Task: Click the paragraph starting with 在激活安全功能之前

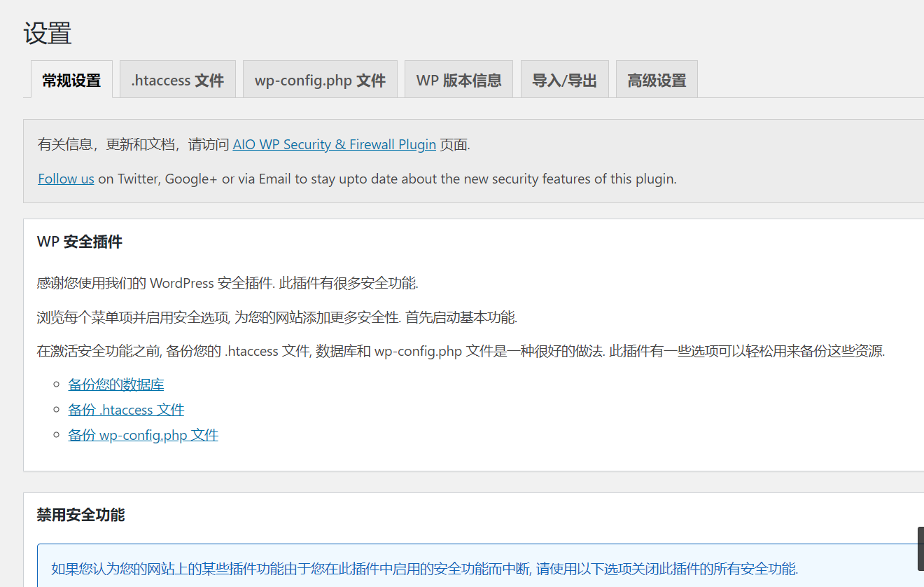Action: 460,351
